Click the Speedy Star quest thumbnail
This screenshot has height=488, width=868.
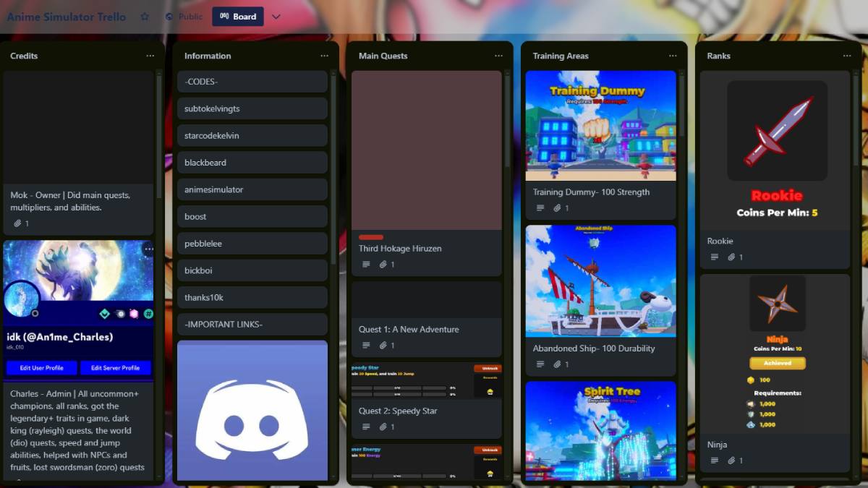(x=427, y=380)
